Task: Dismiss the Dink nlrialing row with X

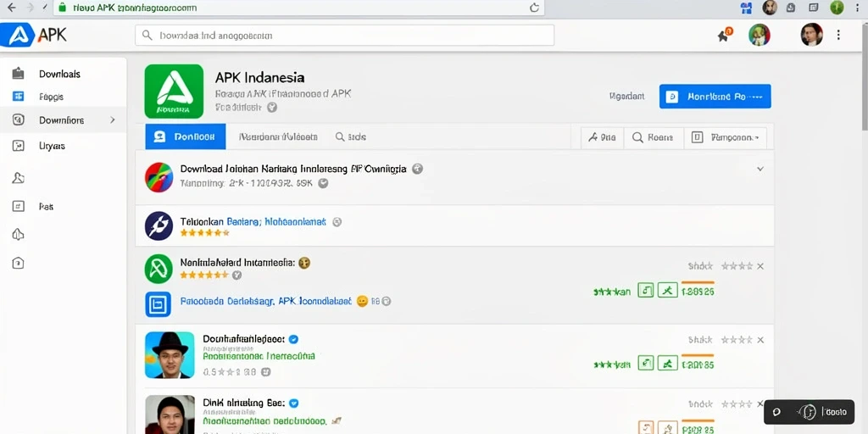Action: [760, 403]
